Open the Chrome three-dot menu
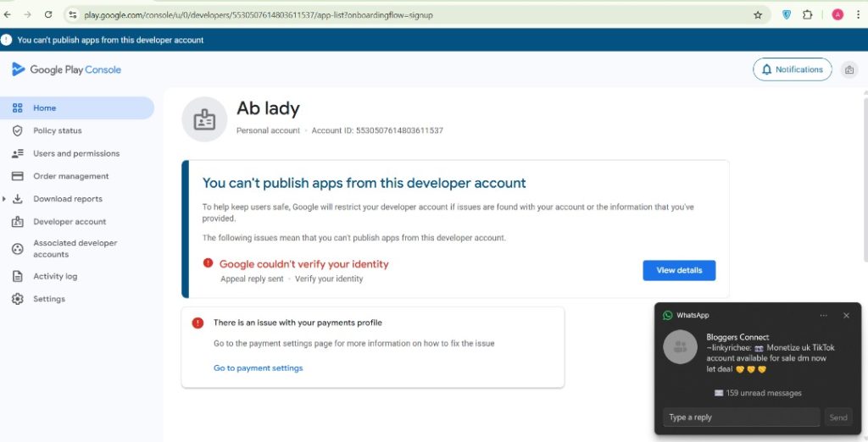The height and width of the screenshot is (442, 868). [857, 14]
